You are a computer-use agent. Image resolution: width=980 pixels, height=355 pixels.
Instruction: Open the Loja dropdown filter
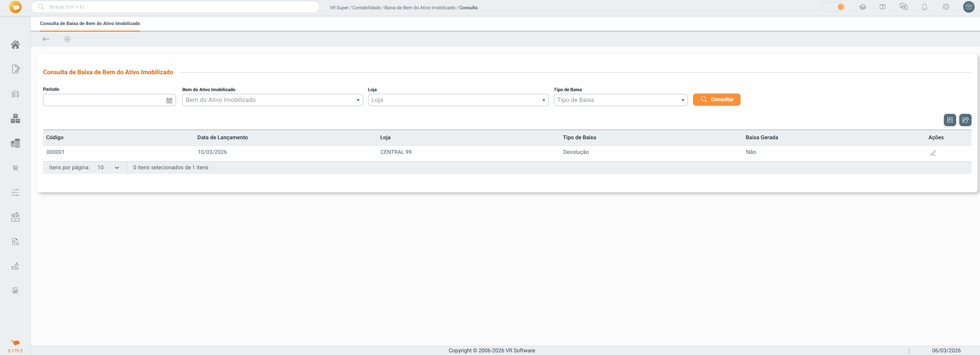(x=543, y=100)
